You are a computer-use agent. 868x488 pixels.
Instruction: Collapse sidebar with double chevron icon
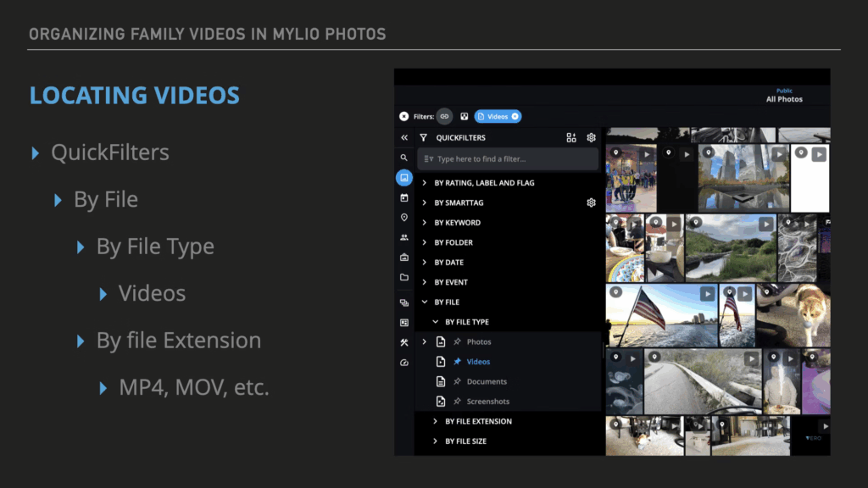pos(404,137)
